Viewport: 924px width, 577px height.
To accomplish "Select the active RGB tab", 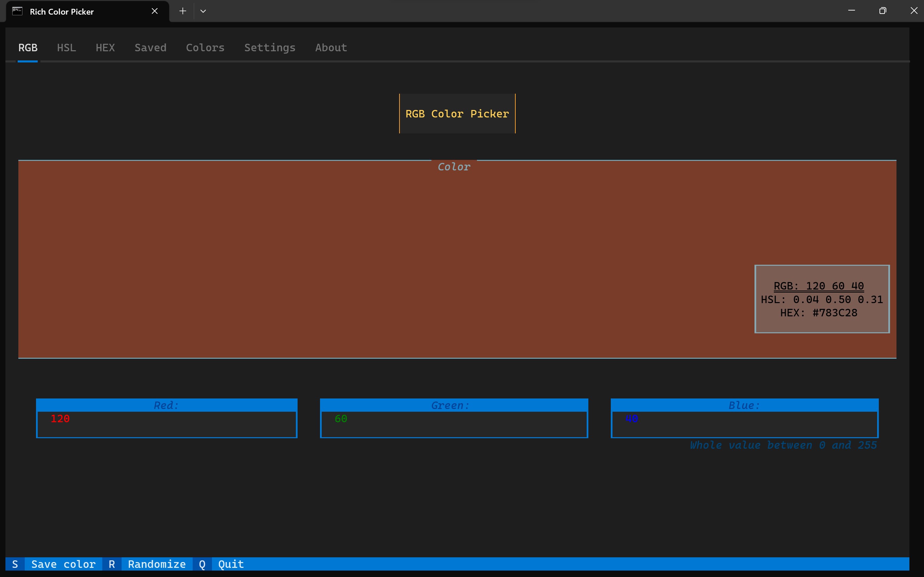I will 28,48.
